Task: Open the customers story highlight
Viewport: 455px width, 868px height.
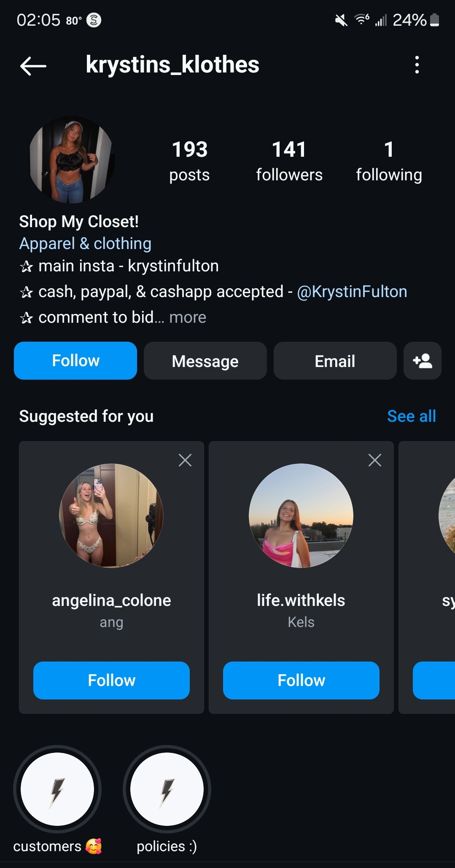Action: (57, 789)
